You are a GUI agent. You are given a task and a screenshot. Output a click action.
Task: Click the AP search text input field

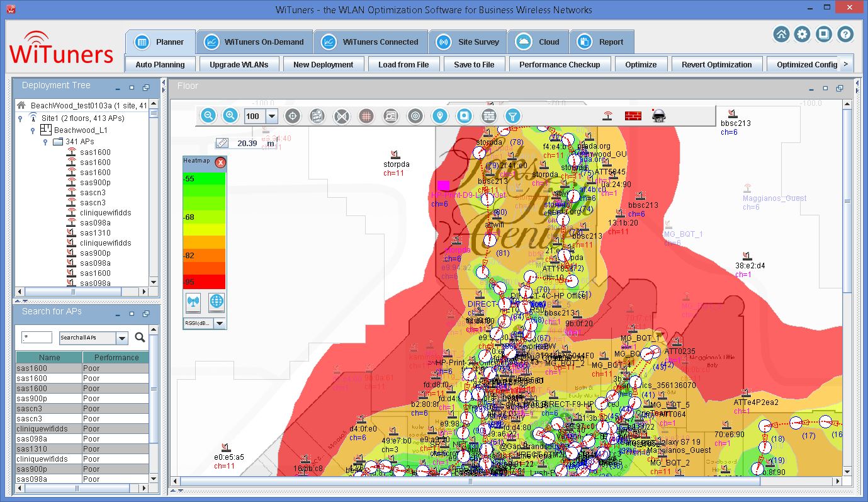(x=37, y=338)
